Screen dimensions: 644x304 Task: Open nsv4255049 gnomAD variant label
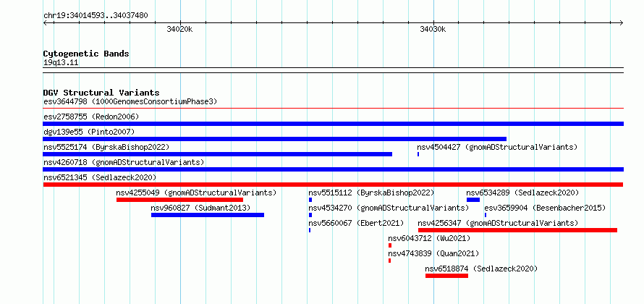(196, 193)
